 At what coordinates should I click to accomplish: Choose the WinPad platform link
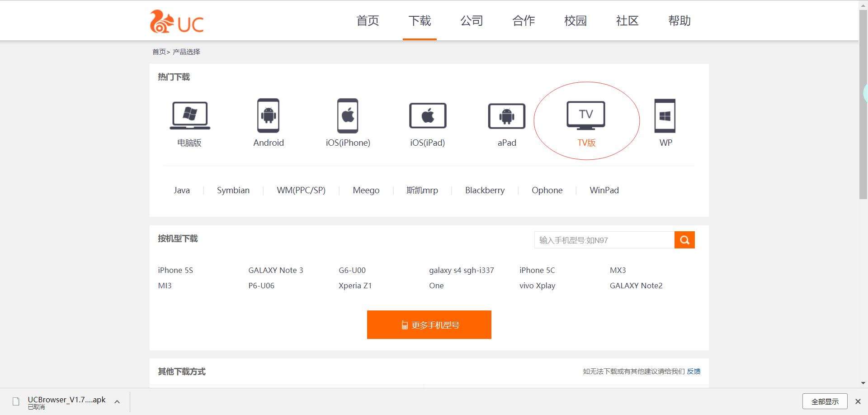[604, 191]
